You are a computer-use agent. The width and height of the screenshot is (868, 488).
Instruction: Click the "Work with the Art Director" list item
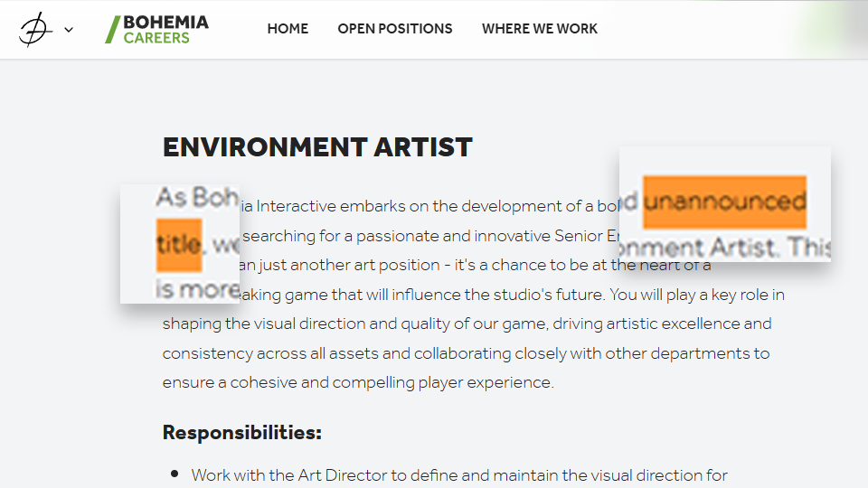point(459,475)
